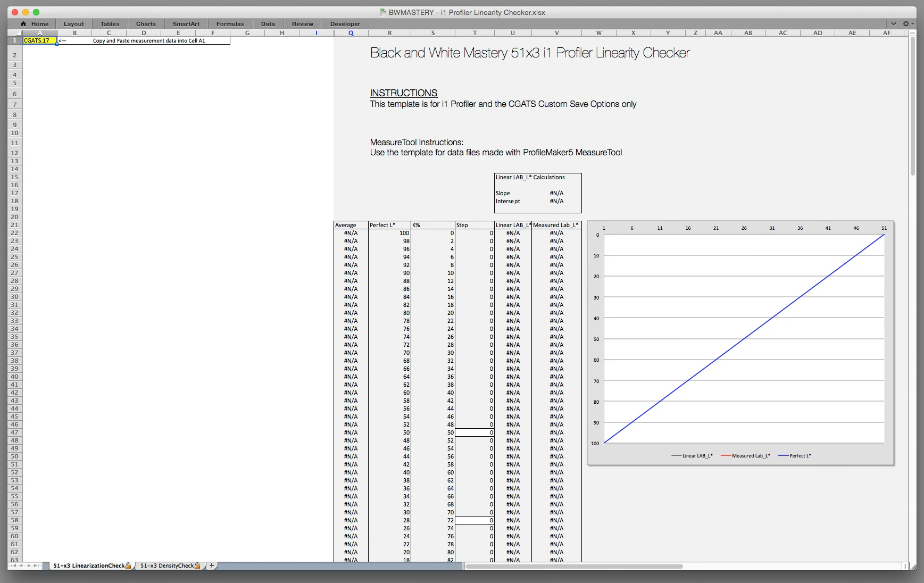Viewport: 924px width, 583px height.
Task: Select cell A1 containing CGATS.17
Action: coord(39,40)
